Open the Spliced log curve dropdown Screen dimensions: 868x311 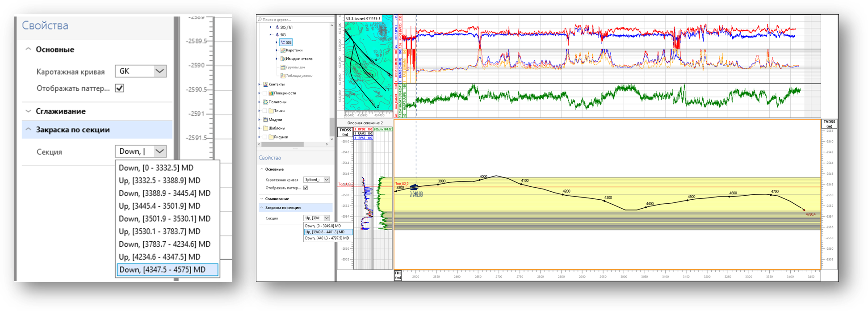[x=316, y=180]
